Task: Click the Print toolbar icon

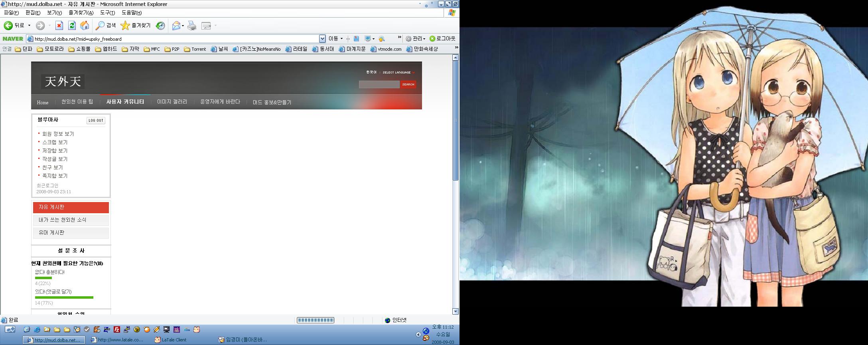Action: [x=192, y=26]
